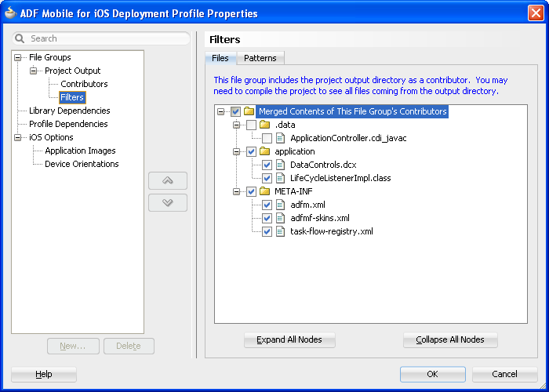Viewport: 549px width, 392px height.
Task: Collapse the application folder node
Action: (237, 151)
